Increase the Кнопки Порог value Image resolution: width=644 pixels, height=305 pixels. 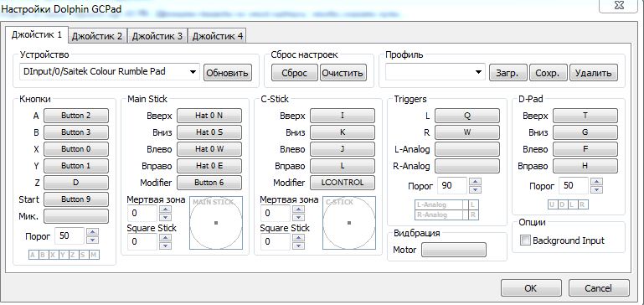click(93, 232)
